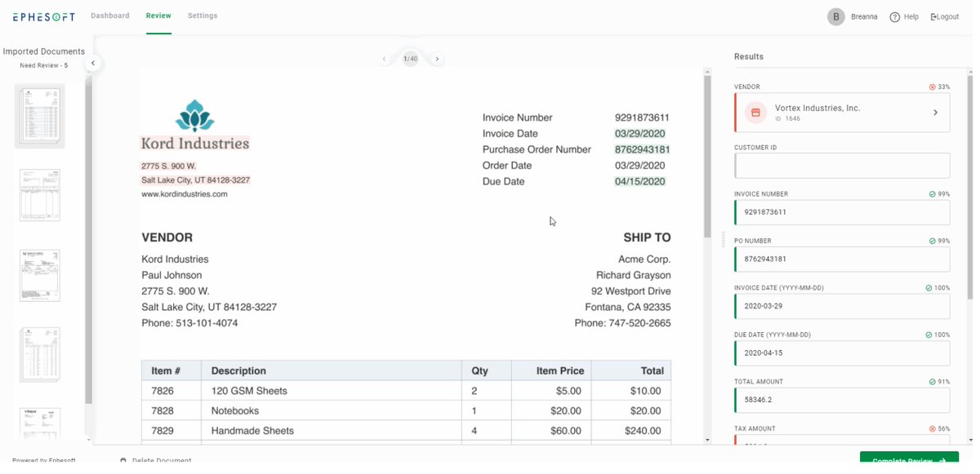The height and width of the screenshot is (474, 980).
Task: Edit the Due Date field 2020-04-15
Action: [842, 353]
